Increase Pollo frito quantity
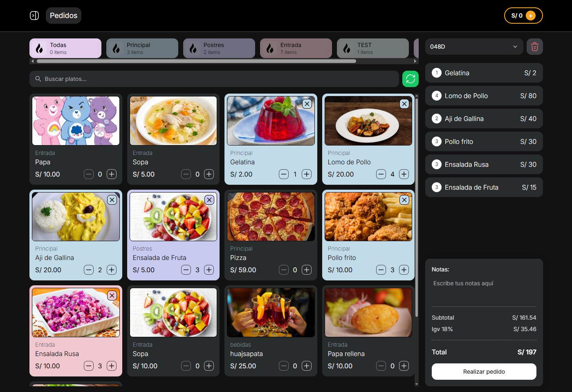 click(x=404, y=270)
